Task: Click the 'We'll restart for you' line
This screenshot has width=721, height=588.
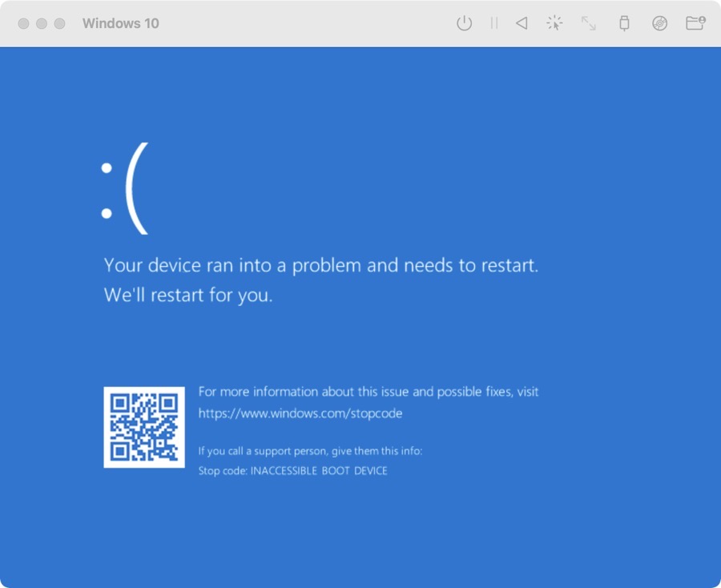Action: pos(188,295)
